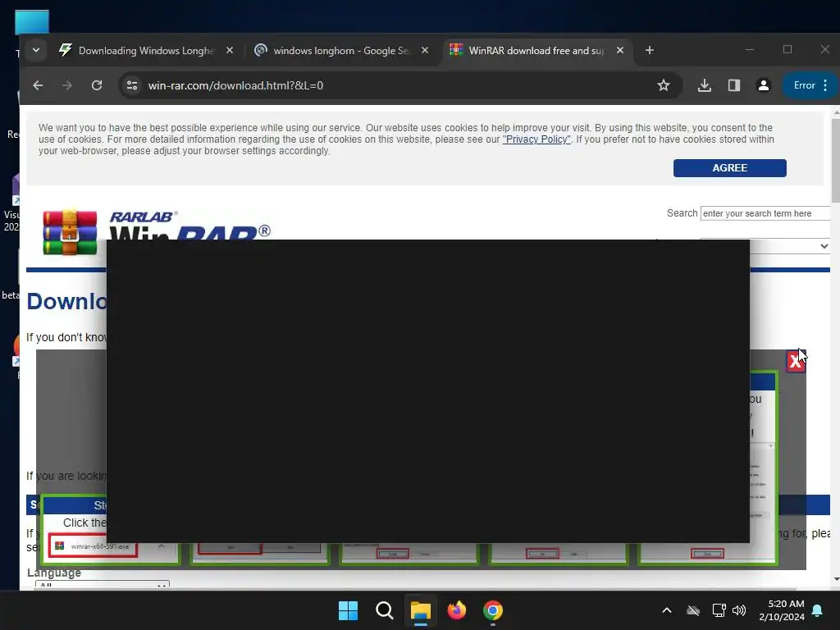This screenshot has width=840, height=630.
Task: Click the winrar-x64 exe download thumbnail
Action: coord(94,546)
